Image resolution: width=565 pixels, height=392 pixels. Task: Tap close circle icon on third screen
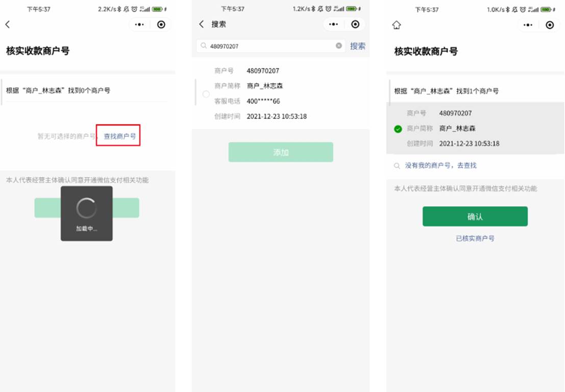coord(550,25)
